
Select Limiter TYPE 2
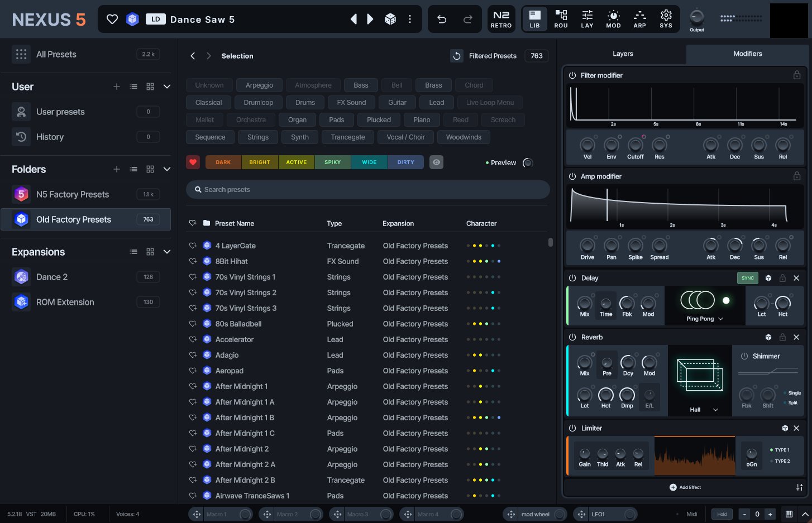tap(780, 461)
